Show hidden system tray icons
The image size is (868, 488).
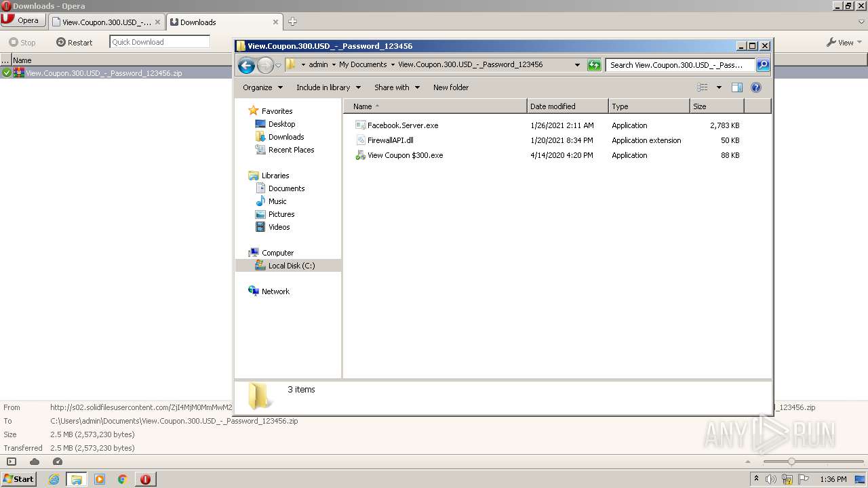coord(756,479)
